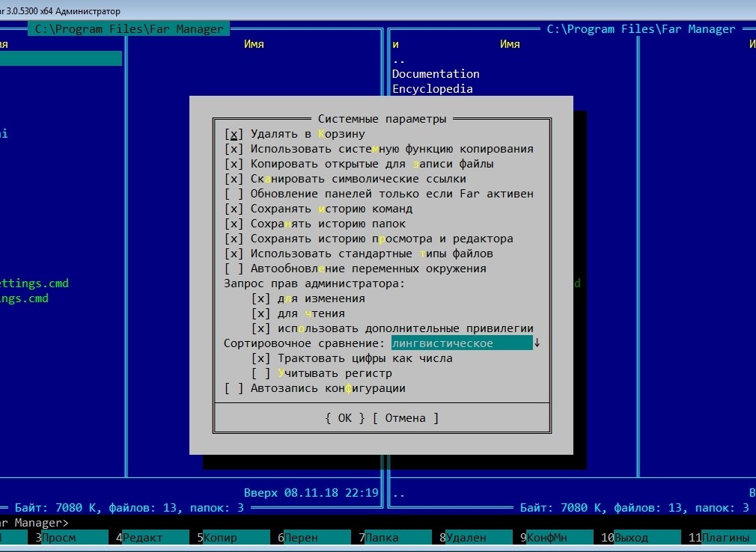Click 'Вверх 08.11.18 22:19' status in left panel
This screenshot has height=552, width=756.
[311, 493]
